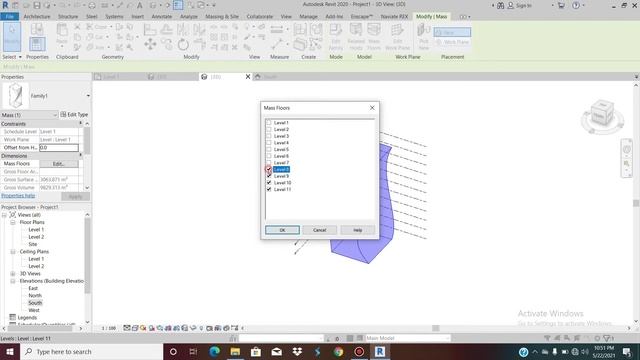Collapse the Ceiling Plans tree node

pos(13,251)
